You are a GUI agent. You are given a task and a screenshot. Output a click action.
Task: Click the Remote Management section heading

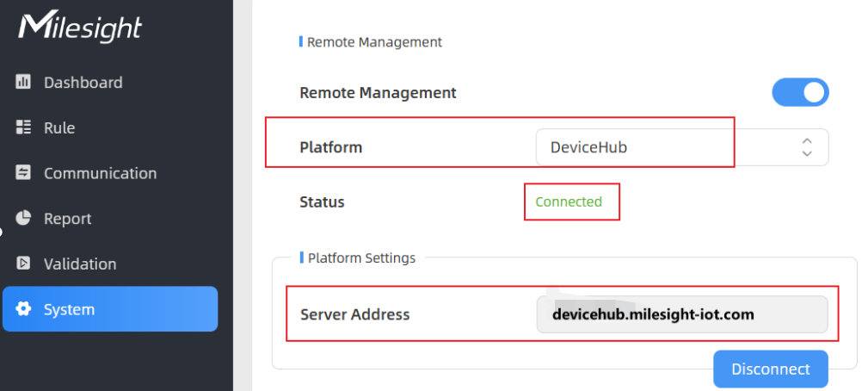pos(374,42)
